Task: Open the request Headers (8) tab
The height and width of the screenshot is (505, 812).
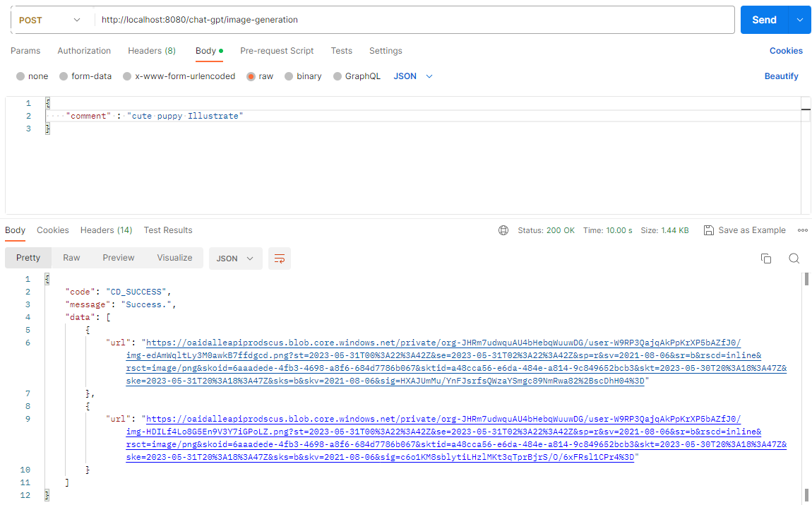Action: click(x=152, y=51)
